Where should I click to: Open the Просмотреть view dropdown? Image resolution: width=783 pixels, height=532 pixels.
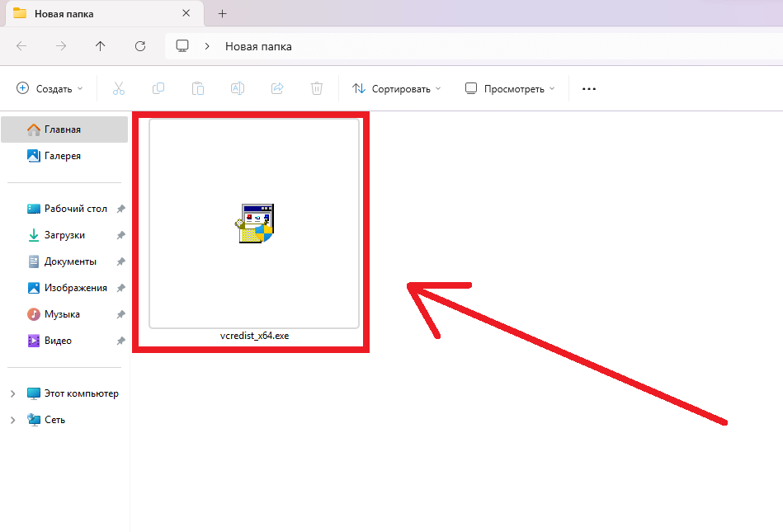point(510,89)
